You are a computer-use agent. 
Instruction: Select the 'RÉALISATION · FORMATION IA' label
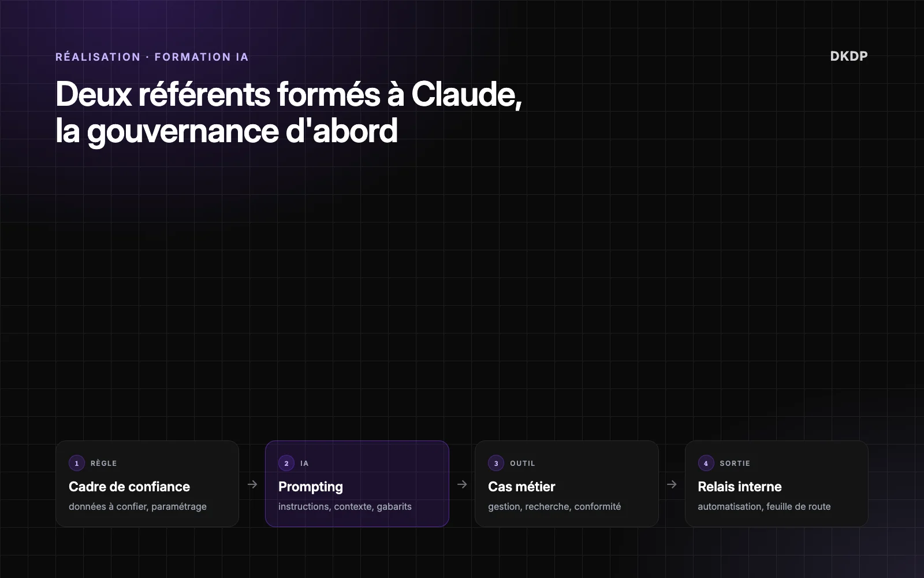152,57
